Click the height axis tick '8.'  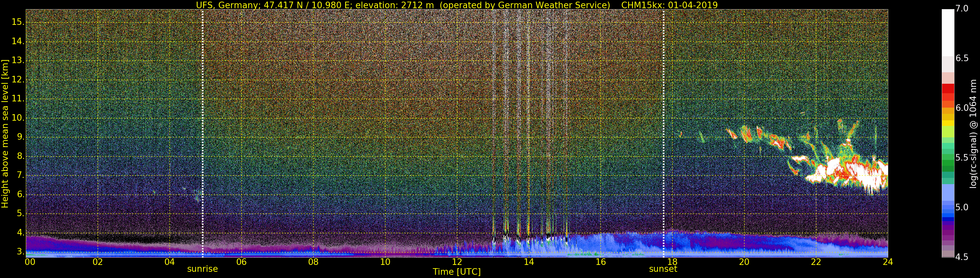click(20, 156)
